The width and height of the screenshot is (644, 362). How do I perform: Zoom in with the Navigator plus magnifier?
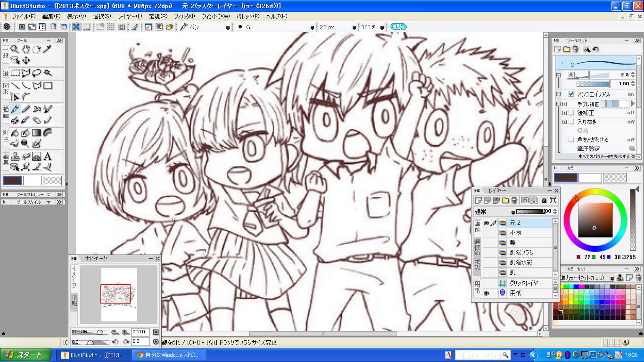[x=125, y=332]
